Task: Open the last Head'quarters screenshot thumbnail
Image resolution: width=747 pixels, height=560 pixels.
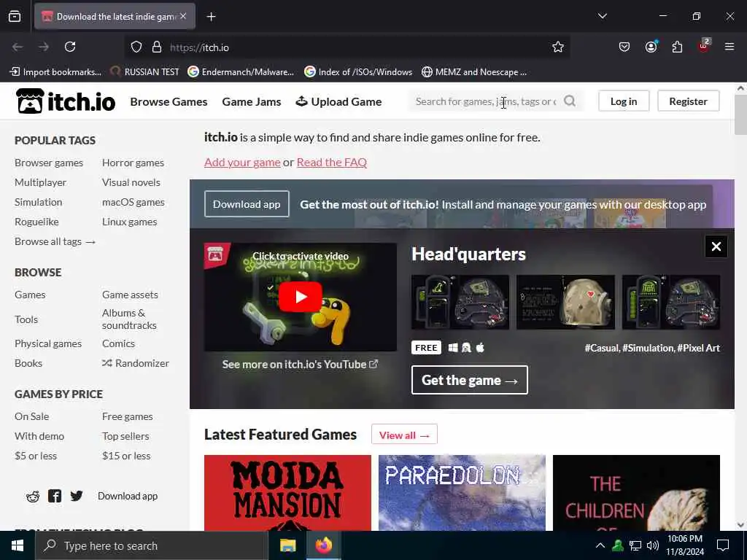Action: click(x=671, y=302)
